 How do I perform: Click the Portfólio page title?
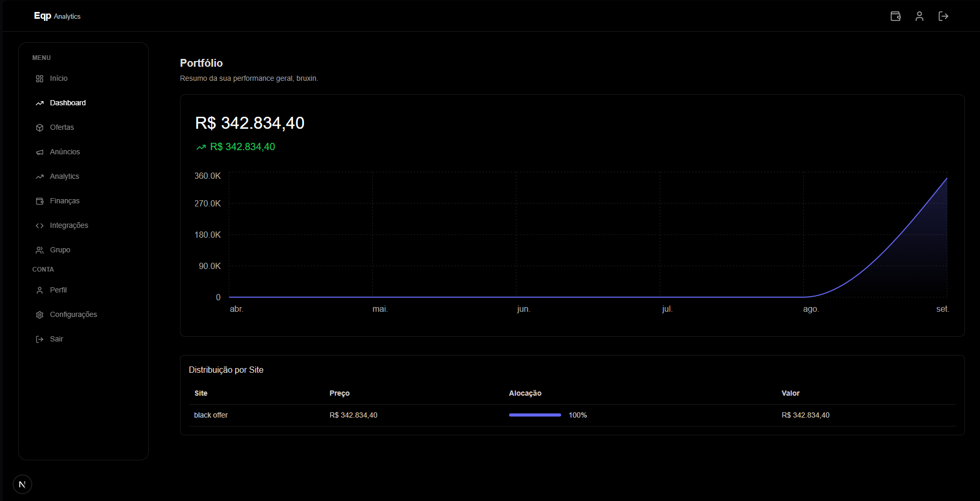click(x=201, y=63)
